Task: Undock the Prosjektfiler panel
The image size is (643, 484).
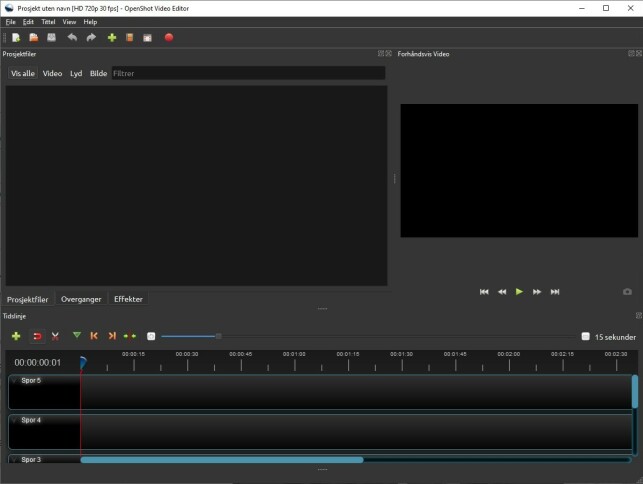Action: click(381, 53)
